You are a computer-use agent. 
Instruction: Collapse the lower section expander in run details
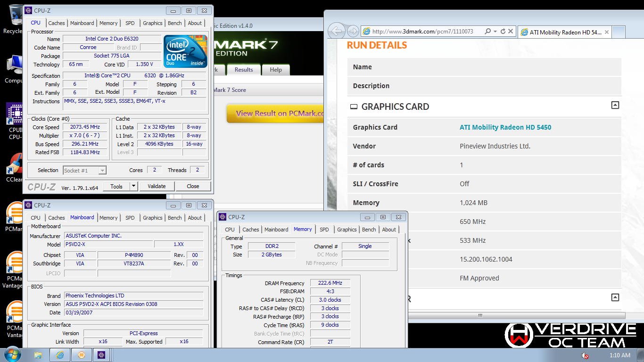[615, 297]
